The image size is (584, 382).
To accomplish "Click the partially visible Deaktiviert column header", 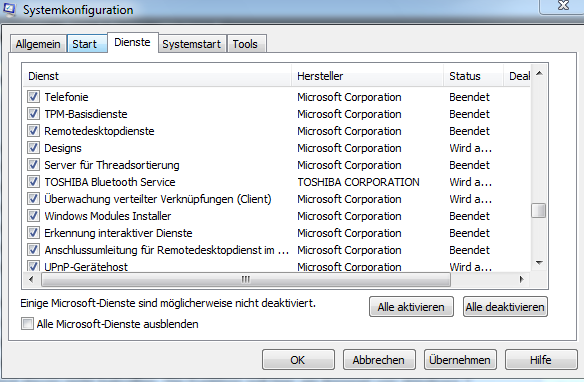I will (517, 76).
